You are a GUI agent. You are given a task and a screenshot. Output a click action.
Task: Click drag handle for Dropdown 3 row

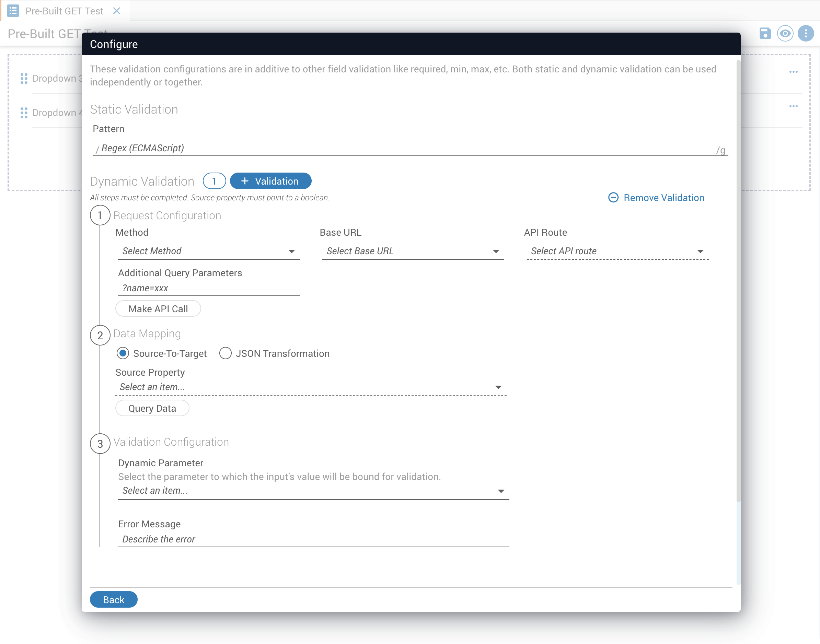[24, 79]
